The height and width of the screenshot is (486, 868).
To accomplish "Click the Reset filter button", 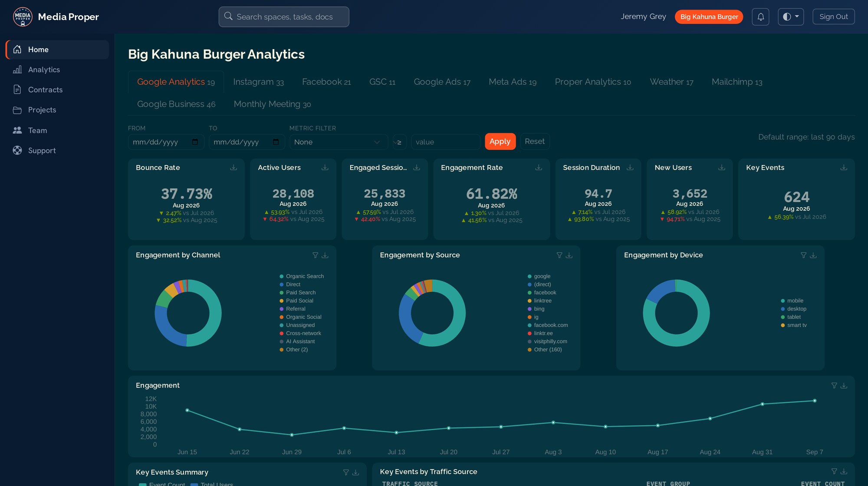I will (x=535, y=142).
